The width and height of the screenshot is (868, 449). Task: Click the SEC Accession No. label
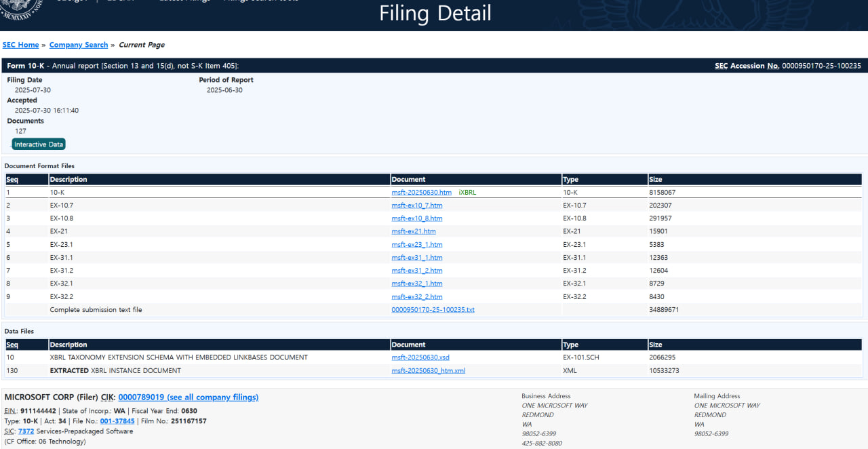tap(747, 66)
